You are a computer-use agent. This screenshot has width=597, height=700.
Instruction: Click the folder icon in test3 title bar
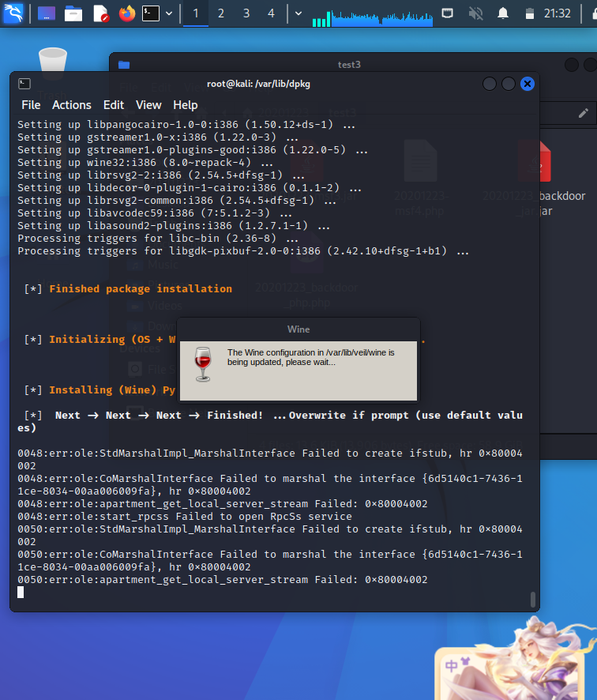(x=124, y=65)
